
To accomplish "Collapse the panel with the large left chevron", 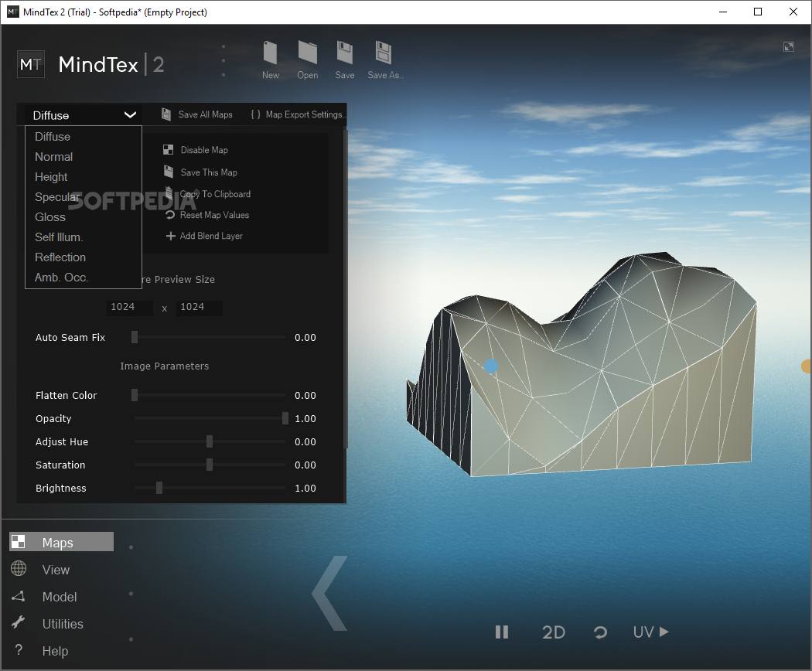I will click(x=329, y=594).
